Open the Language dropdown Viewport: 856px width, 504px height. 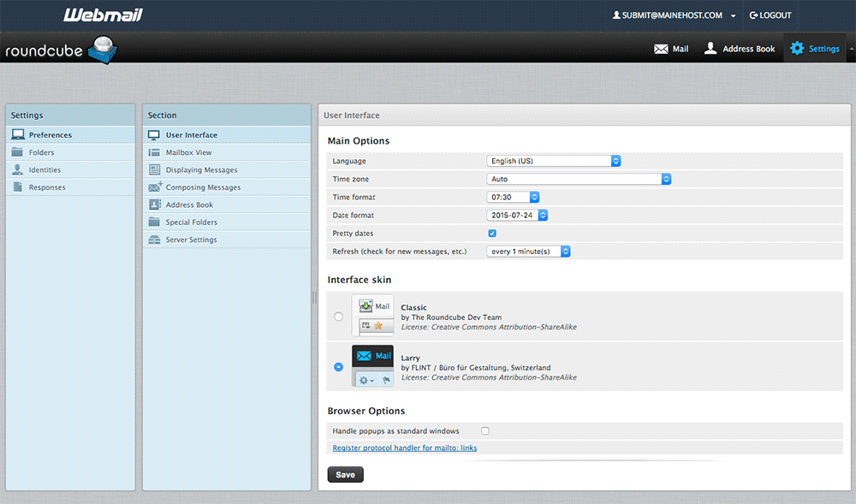point(554,161)
